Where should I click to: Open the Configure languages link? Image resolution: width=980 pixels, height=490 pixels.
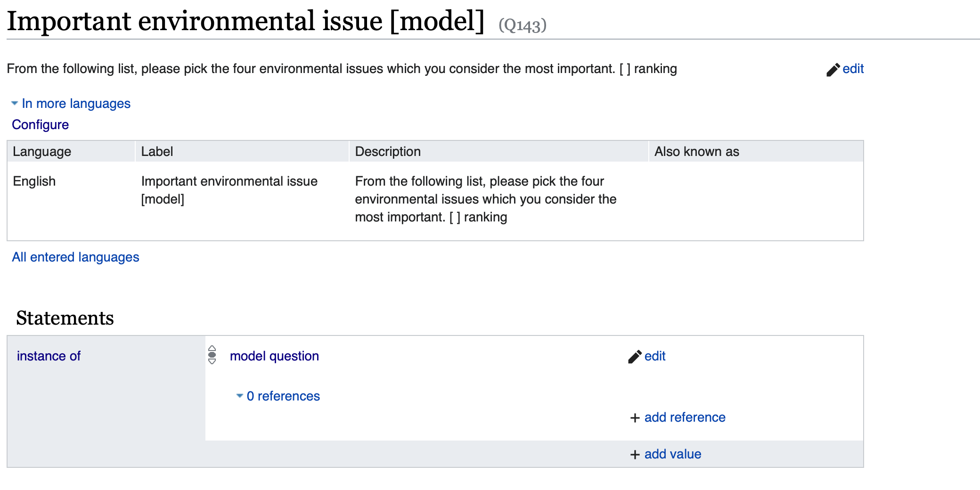pyautogui.click(x=41, y=125)
